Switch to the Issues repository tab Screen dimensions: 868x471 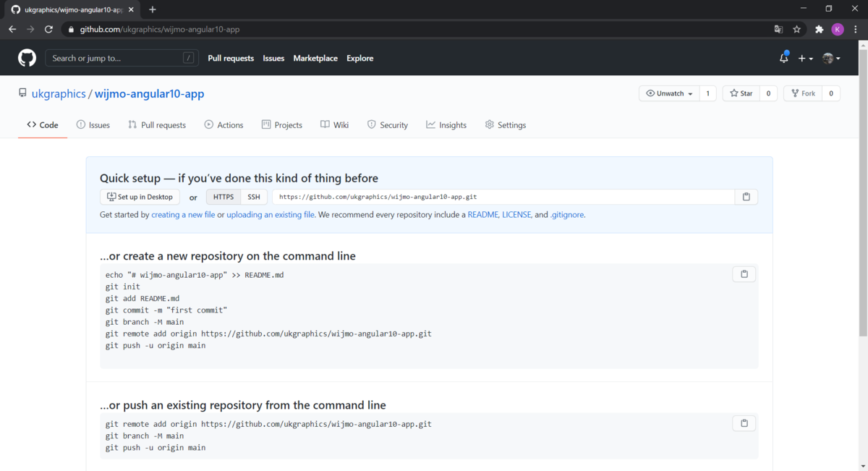[93, 125]
